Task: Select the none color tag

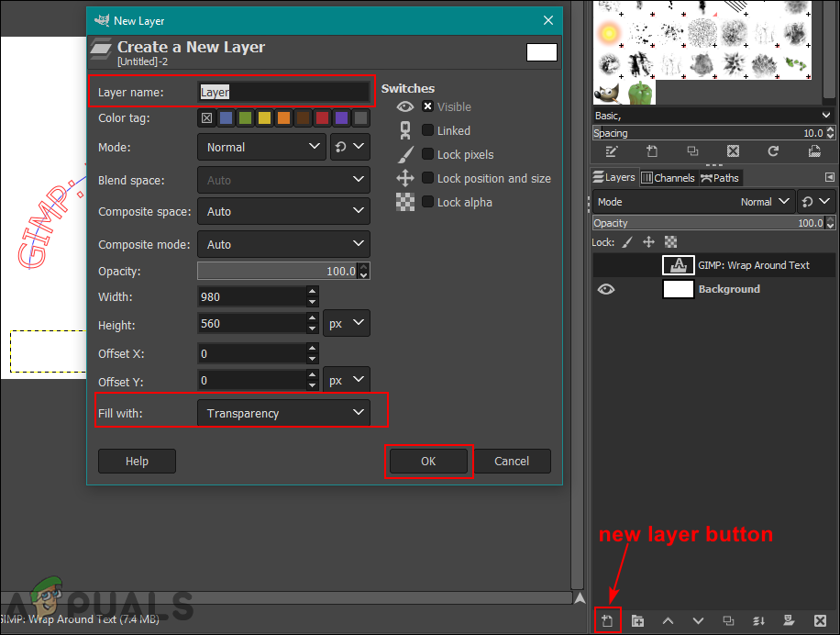Action: point(206,117)
